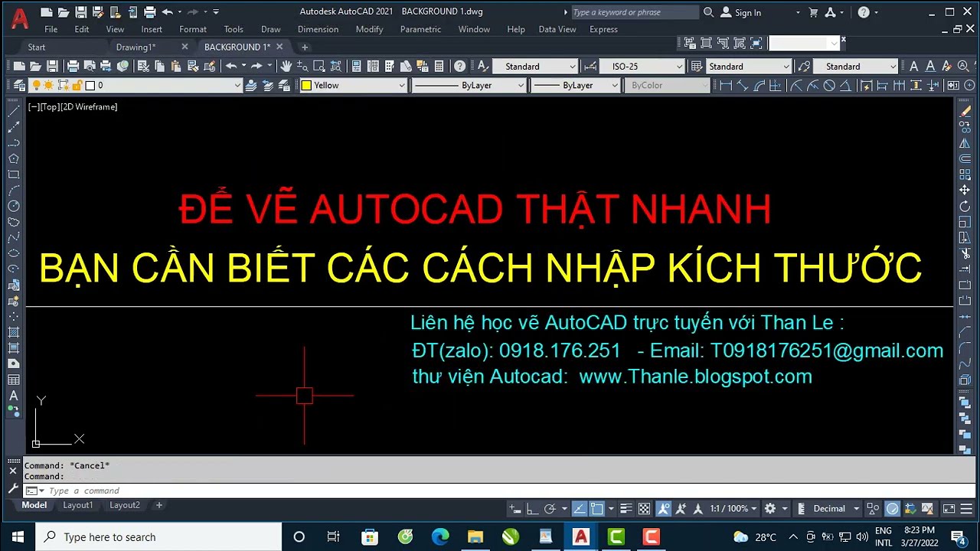Screen dimensions: 980x551
Task: Select the Rotate modify tool
Action: pyautogui.click(x=965, y=206)
